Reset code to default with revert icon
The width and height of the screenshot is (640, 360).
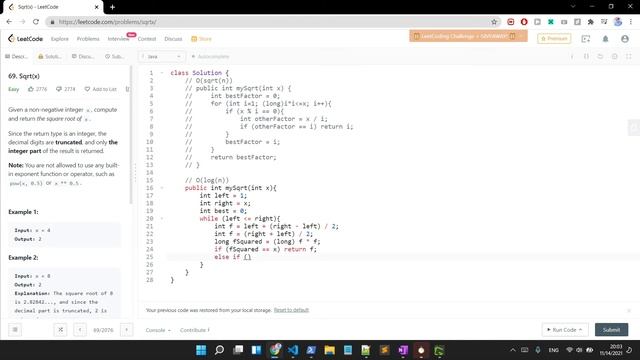pyautogui.click(x=600, y=56)
